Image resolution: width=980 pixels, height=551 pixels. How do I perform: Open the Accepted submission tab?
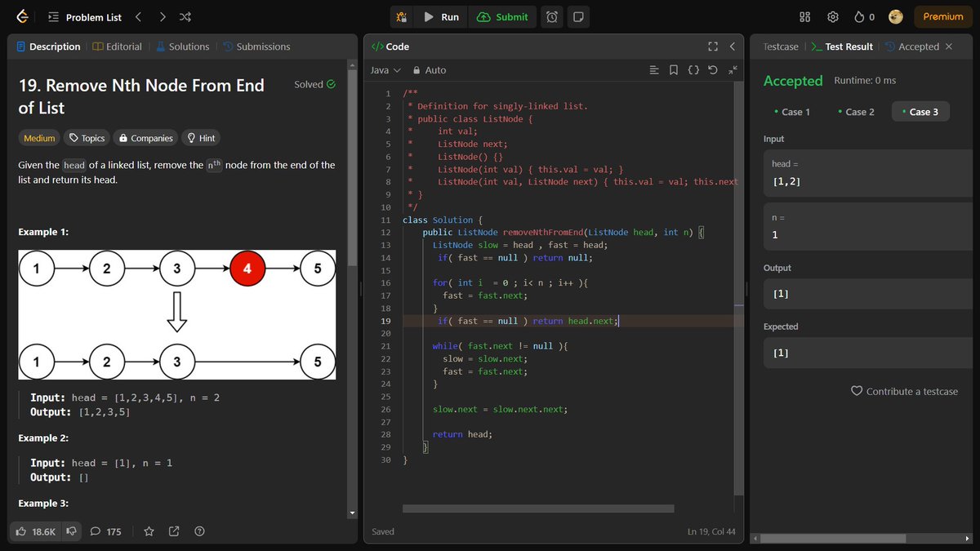pyautogui.click(x=912, y=47)
